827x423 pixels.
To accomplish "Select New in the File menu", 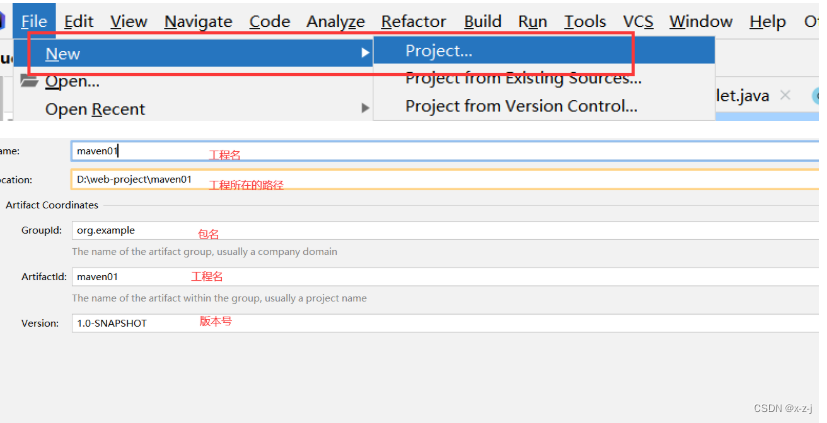I will [x=193, y=53].
